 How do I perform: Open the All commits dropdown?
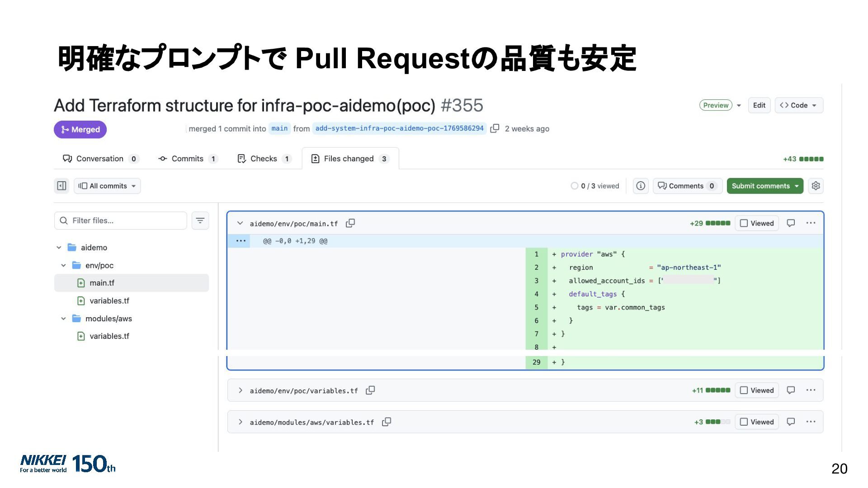[108, 186]
